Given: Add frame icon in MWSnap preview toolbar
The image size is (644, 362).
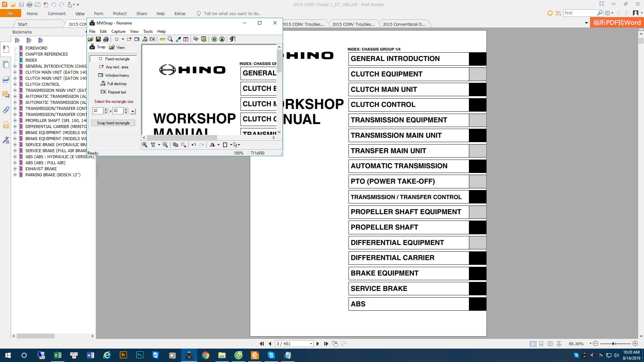Looking at the screenshot, I should point(225,145).
